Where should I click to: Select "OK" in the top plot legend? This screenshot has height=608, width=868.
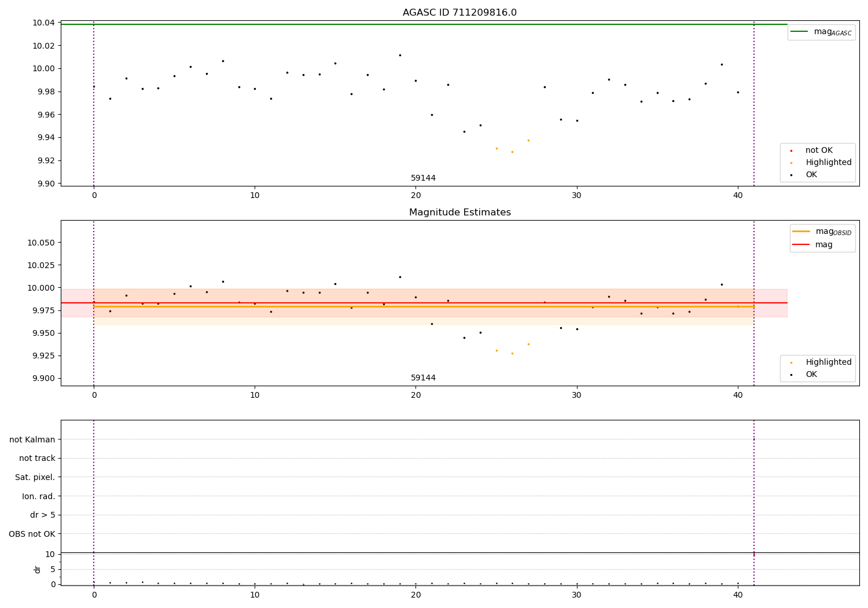pos(804,175)
